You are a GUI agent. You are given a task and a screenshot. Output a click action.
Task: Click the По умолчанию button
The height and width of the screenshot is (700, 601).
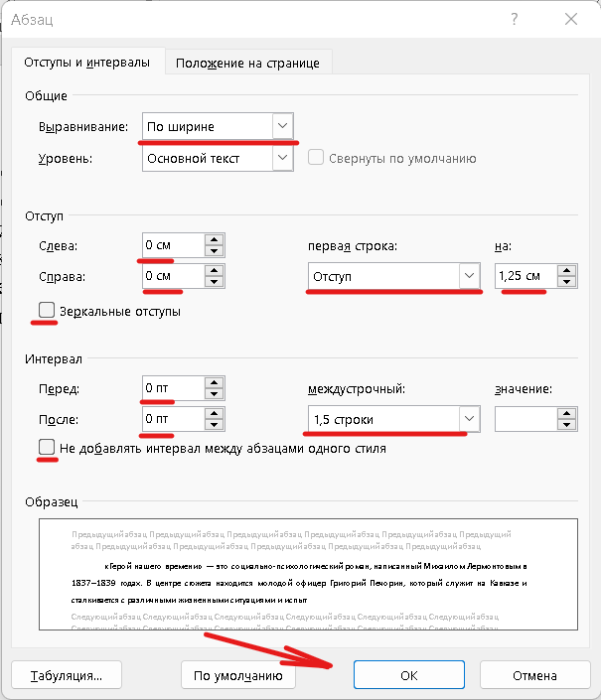[x=238, y=675]
